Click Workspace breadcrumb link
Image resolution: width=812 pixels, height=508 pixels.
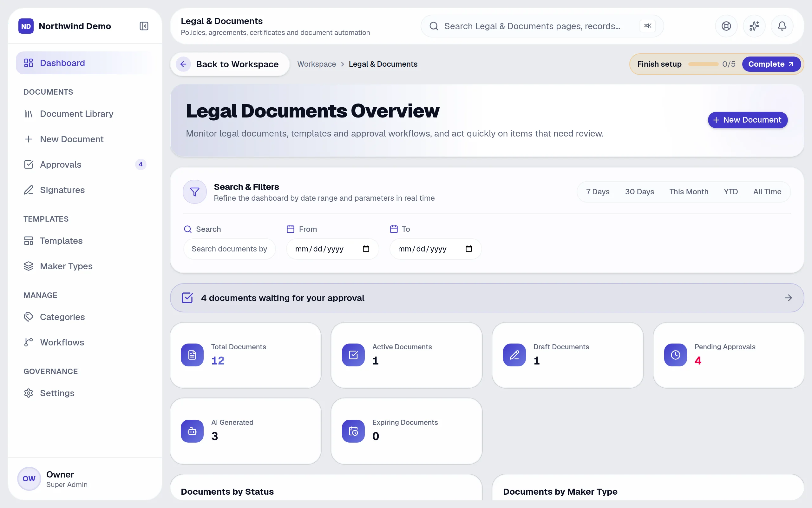[317, 64]
